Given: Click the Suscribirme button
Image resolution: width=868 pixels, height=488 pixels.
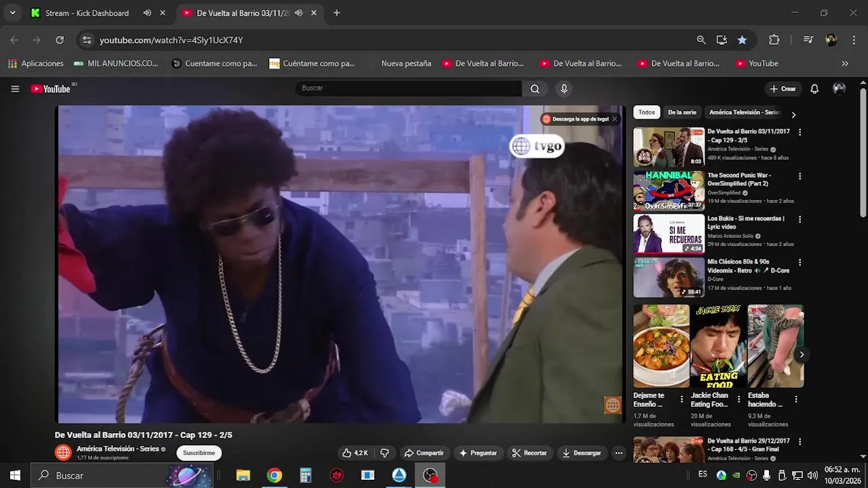Looking at the screenshot, I should pos(199,453).
